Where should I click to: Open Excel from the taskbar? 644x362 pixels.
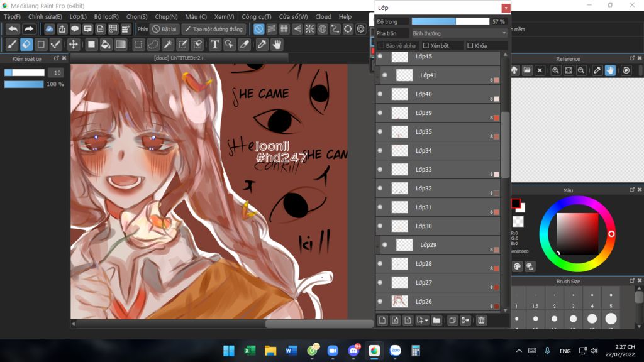click(249, 351)
